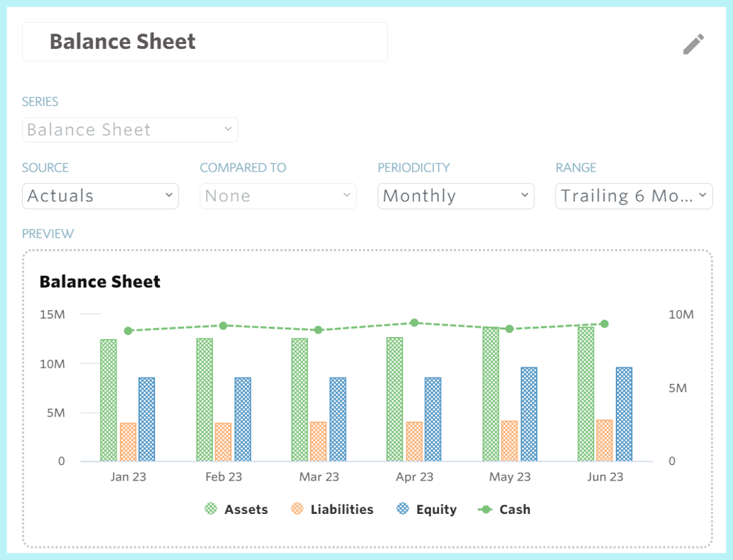The width and height of the screenshot is (733, 560).
Task: Click the Source dropdown chevron
Action: (x=168, y=195)
